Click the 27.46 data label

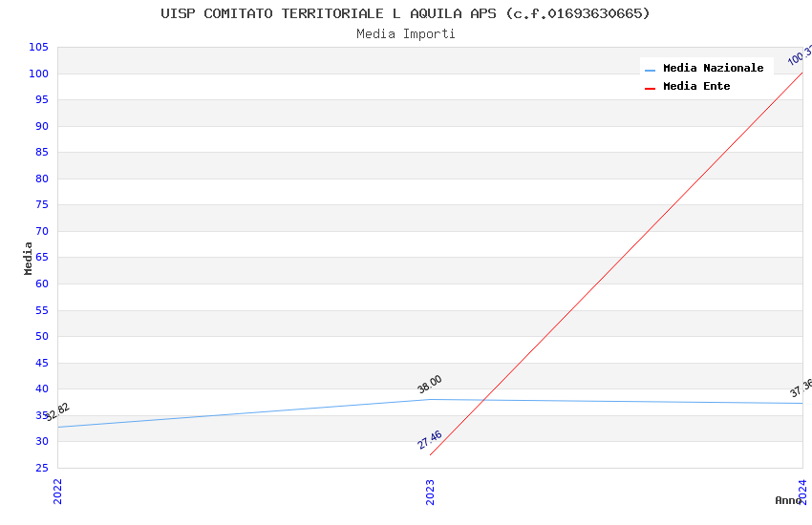(x=429, y=440)
